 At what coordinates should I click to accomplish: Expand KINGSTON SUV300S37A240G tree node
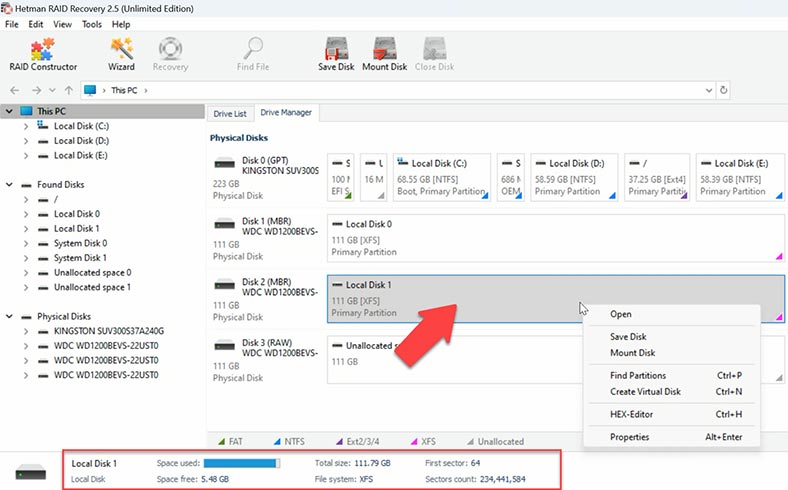tap(26, 331)
